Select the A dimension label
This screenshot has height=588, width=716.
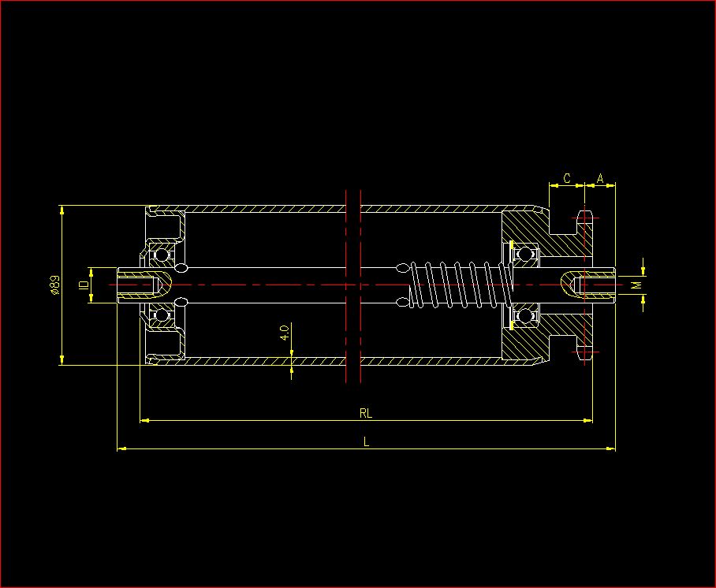coord(600,179)
